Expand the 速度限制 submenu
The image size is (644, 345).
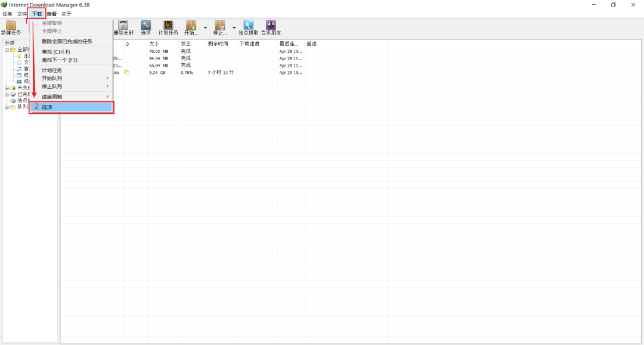tap(75, 97)
